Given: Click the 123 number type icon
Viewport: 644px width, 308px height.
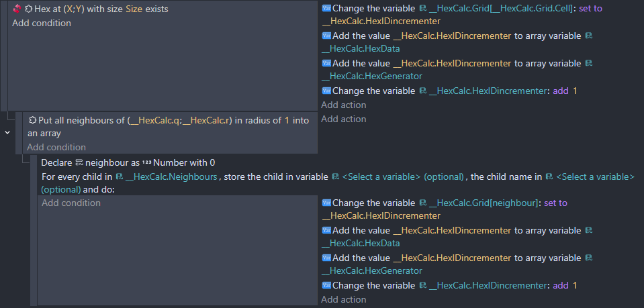Looking at the screenshot, I should point(147,162).
